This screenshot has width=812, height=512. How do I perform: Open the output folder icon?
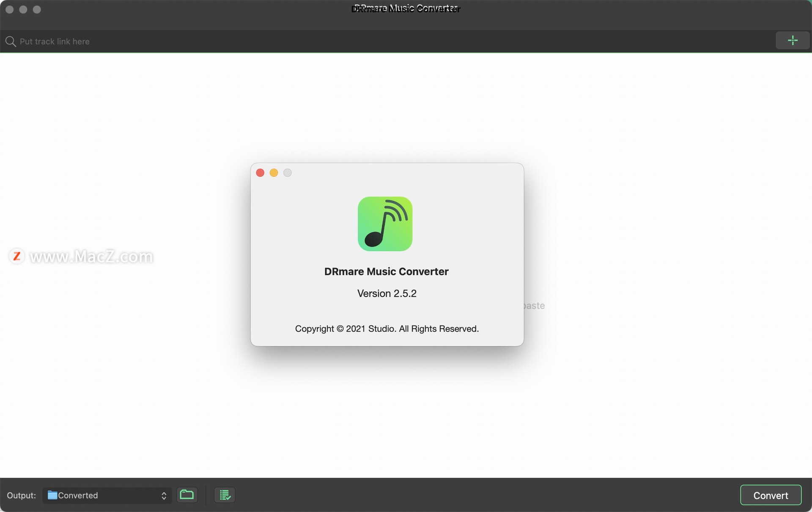pos(187,495)
